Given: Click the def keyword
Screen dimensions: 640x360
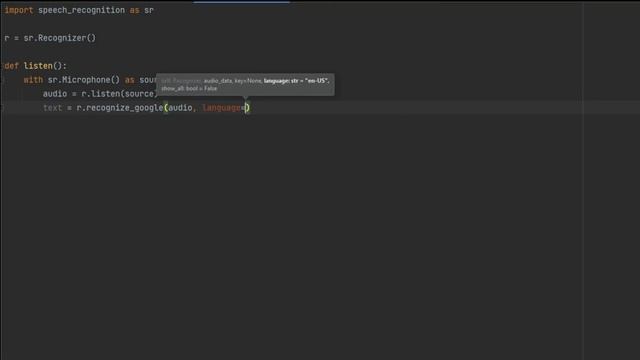Looking at the screenshot, I should 11,66.
